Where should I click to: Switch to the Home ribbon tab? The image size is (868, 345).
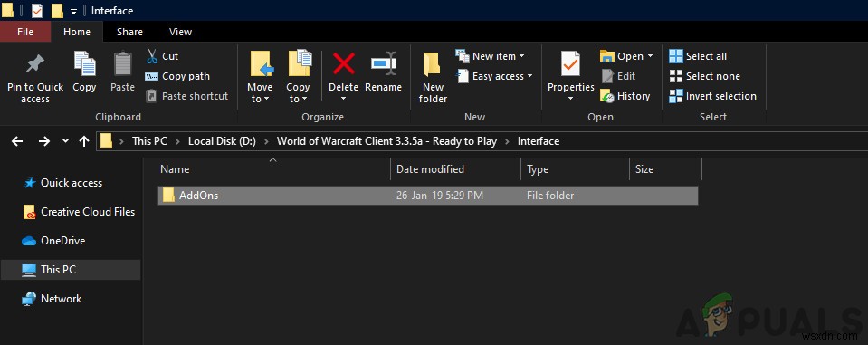tap(77, 32)
